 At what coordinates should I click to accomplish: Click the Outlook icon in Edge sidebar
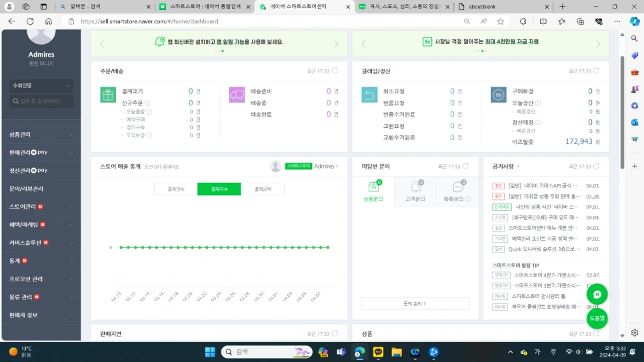[635, 123]
